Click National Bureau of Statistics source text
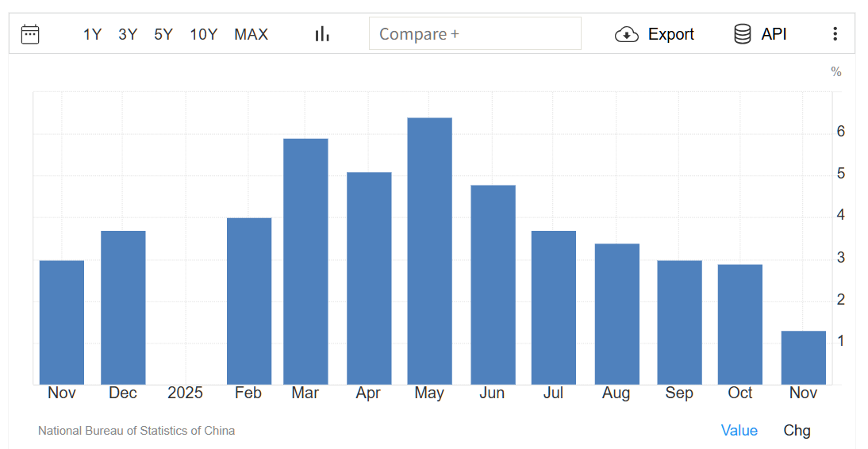This screenshot has height=449, width=868. tap(136, 431)
